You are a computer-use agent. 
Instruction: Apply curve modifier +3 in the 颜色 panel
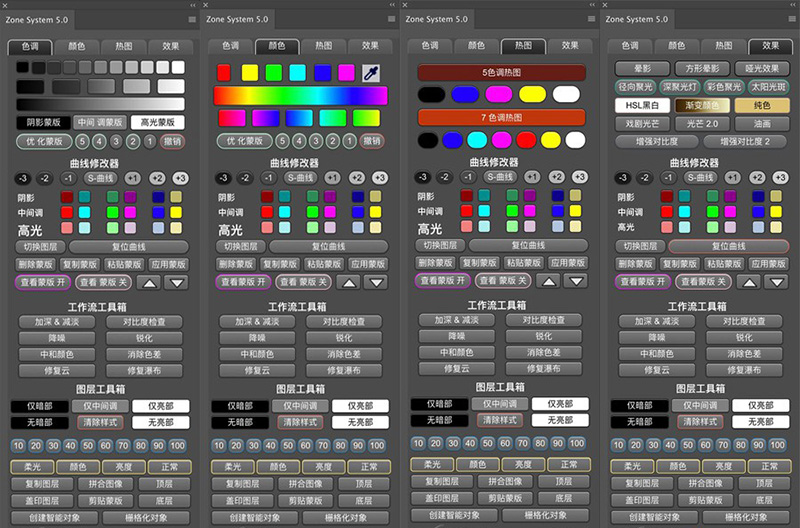(380, 178)
